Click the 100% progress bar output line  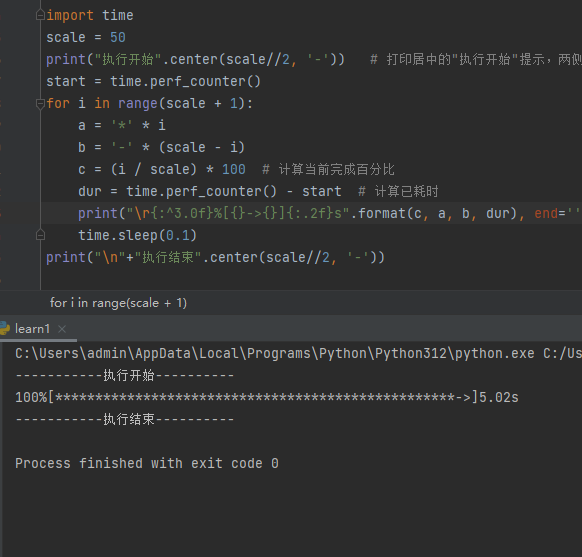267,397
